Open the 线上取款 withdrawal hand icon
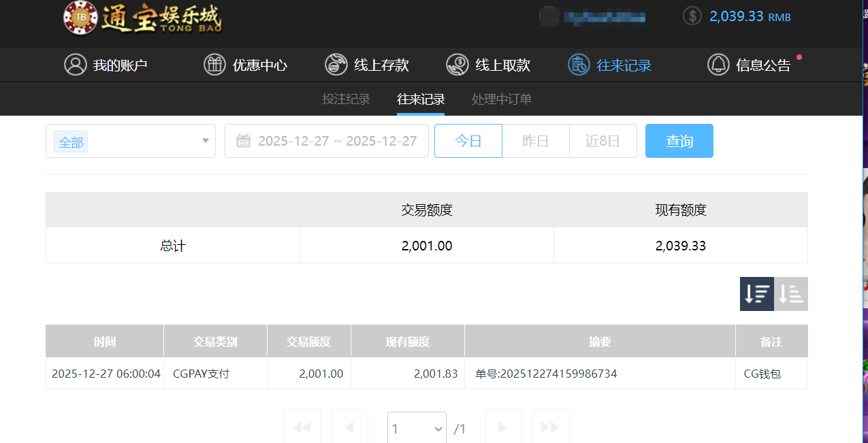Image resolution: width=868 pixels, height=443 pixels. coord(457,65)
